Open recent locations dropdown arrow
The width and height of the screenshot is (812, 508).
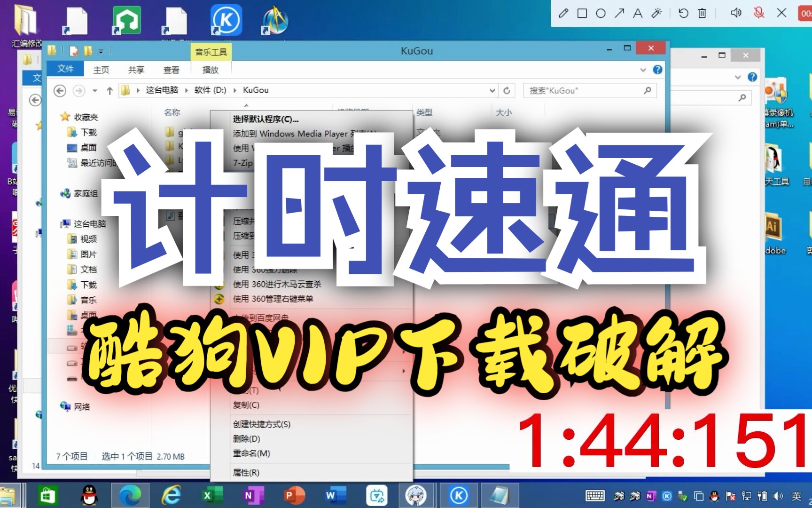tap(94, 90)
